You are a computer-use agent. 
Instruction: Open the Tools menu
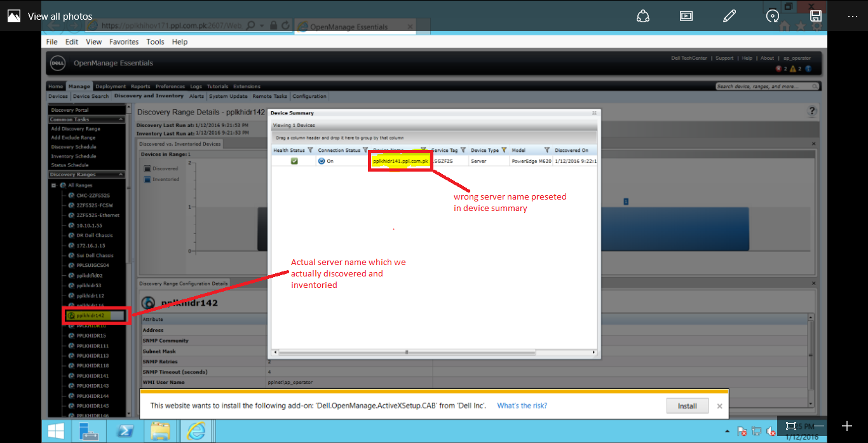click(x=155, y=42)
